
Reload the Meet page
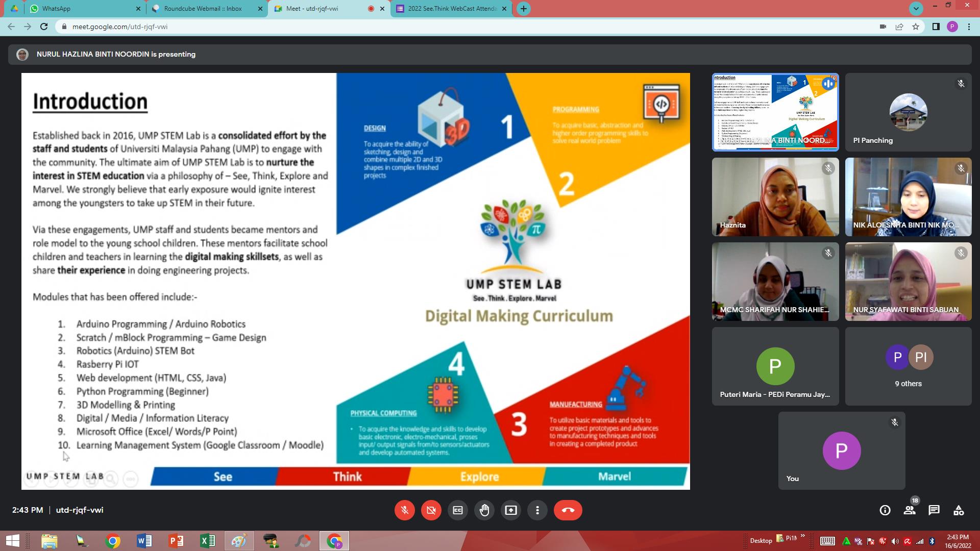44,27
